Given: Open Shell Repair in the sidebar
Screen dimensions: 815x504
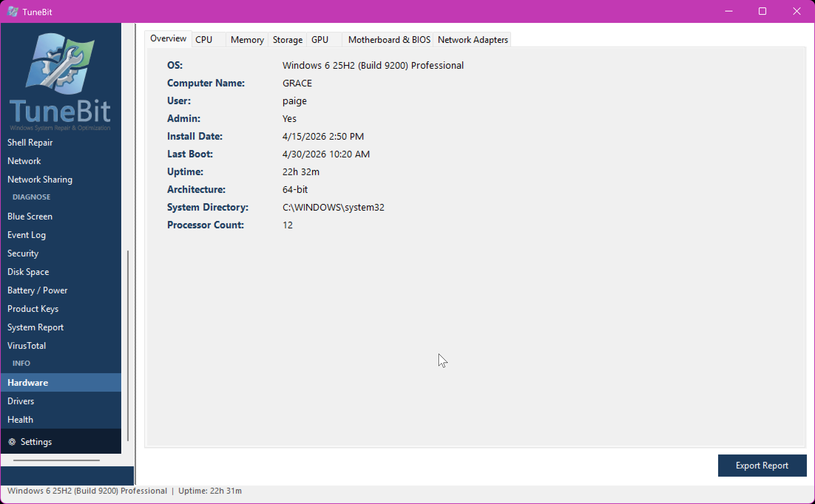Looking at the screenshot, I should click(x=61, y=142).
